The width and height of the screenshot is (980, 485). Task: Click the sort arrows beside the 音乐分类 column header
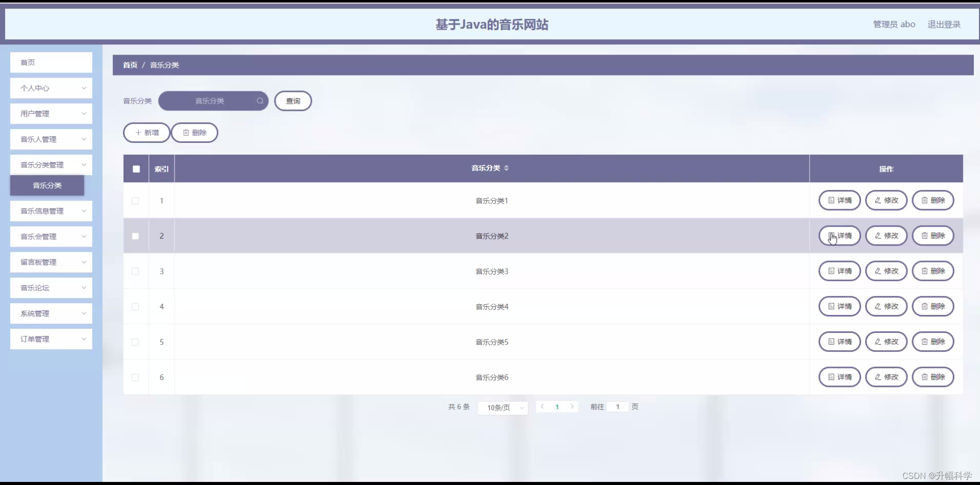[507, 168]
